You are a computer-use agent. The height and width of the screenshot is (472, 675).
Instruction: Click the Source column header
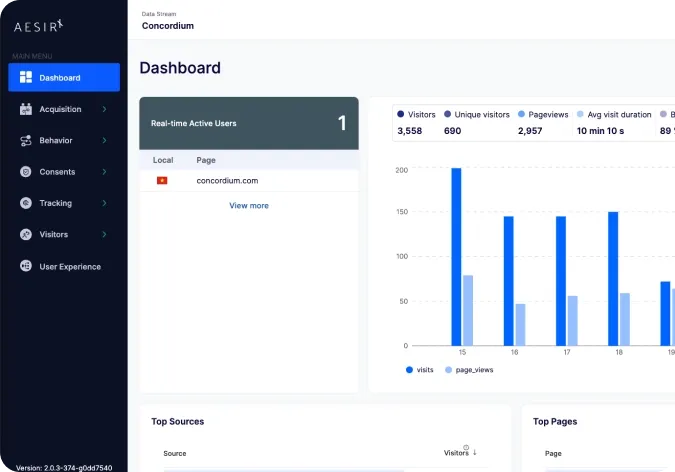175,453
